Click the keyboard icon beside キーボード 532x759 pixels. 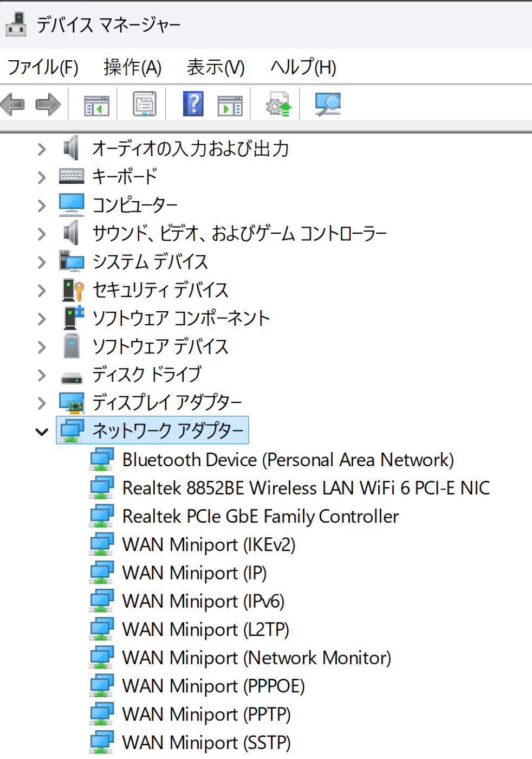tap(72, 176)
